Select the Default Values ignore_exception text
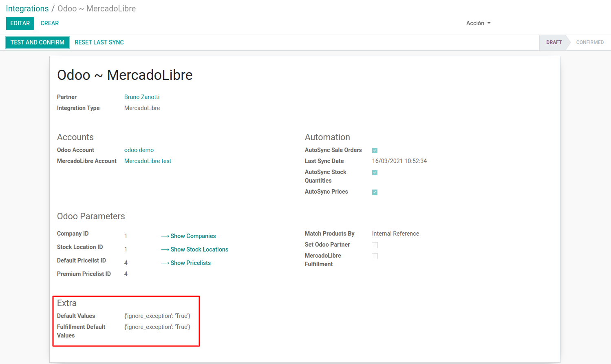The width and height of the screenshot is (611, 364). 157,316
